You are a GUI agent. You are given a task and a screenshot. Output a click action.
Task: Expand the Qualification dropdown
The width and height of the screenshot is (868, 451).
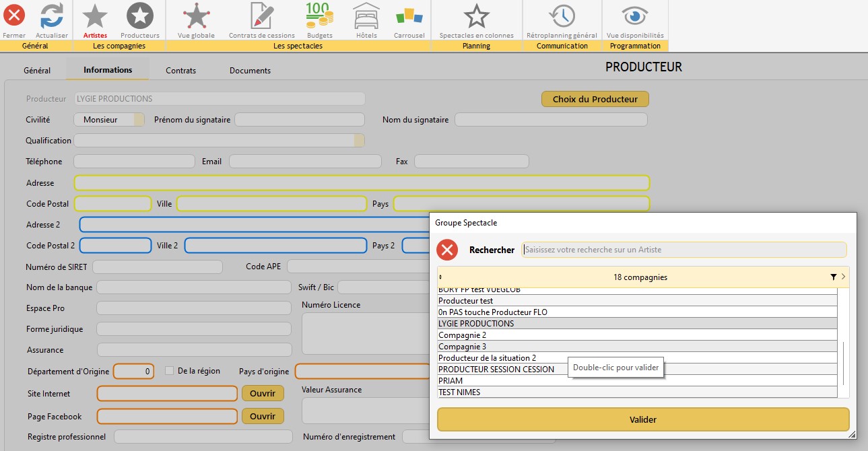tap(359, 141)
